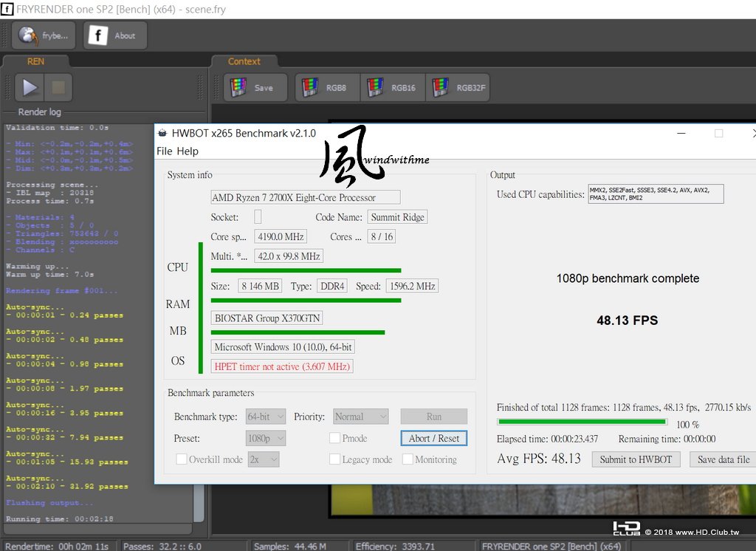Tick the Monitoring checkbox

click(408, 459)
